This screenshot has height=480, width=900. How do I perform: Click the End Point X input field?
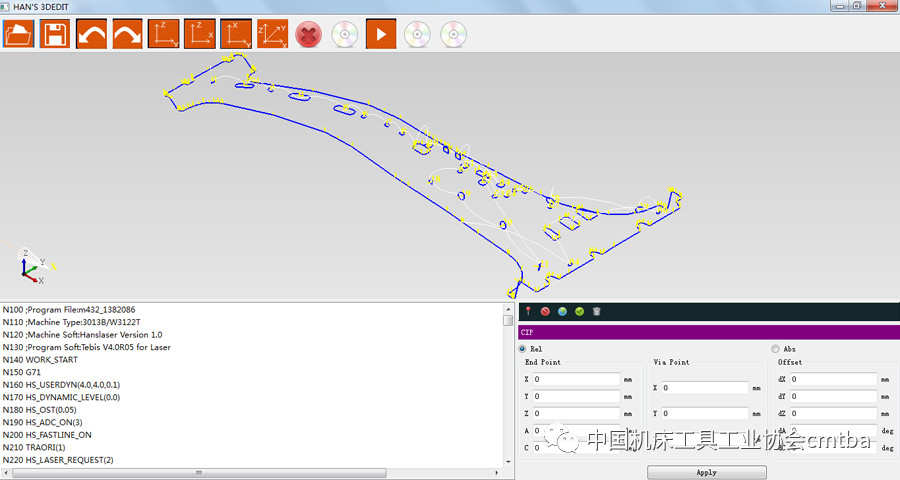[x=576, y=380]
